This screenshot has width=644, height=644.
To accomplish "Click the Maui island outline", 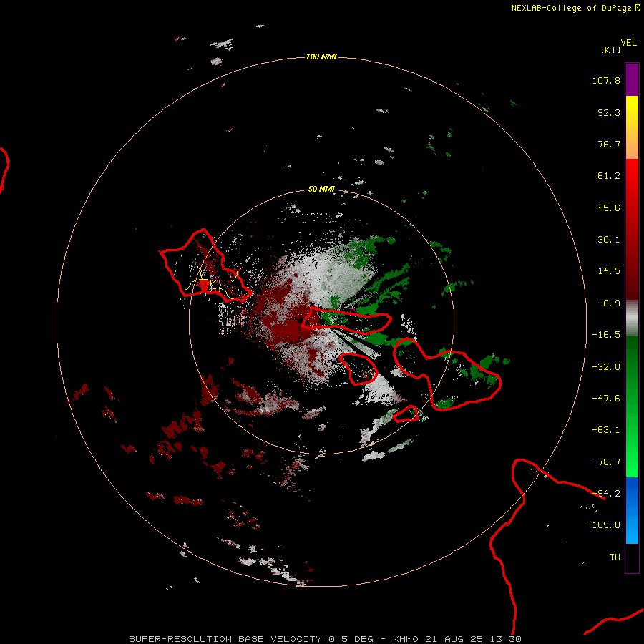I will pyautogui.click(x=447, y=374).
